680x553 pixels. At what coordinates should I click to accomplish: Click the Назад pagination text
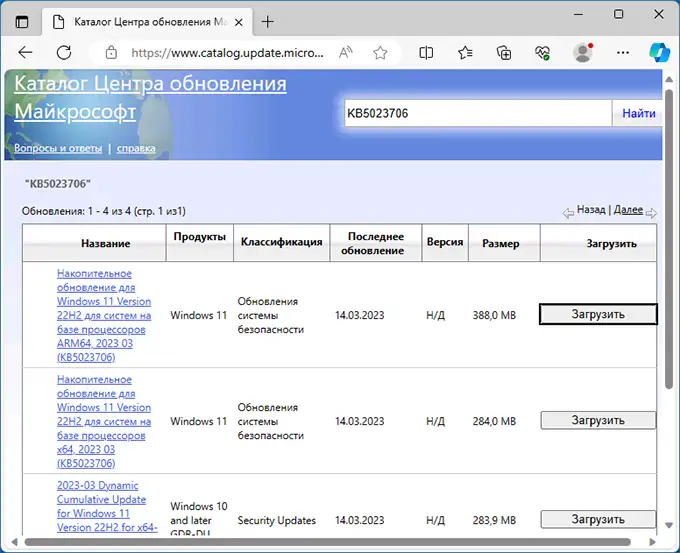(x=591, y=210)
